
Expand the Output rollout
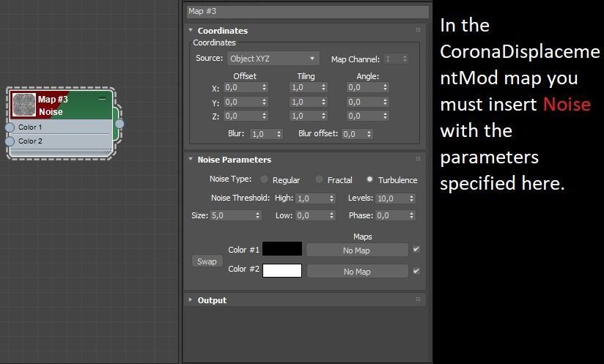pyautogui.click(x=191, y=300)
